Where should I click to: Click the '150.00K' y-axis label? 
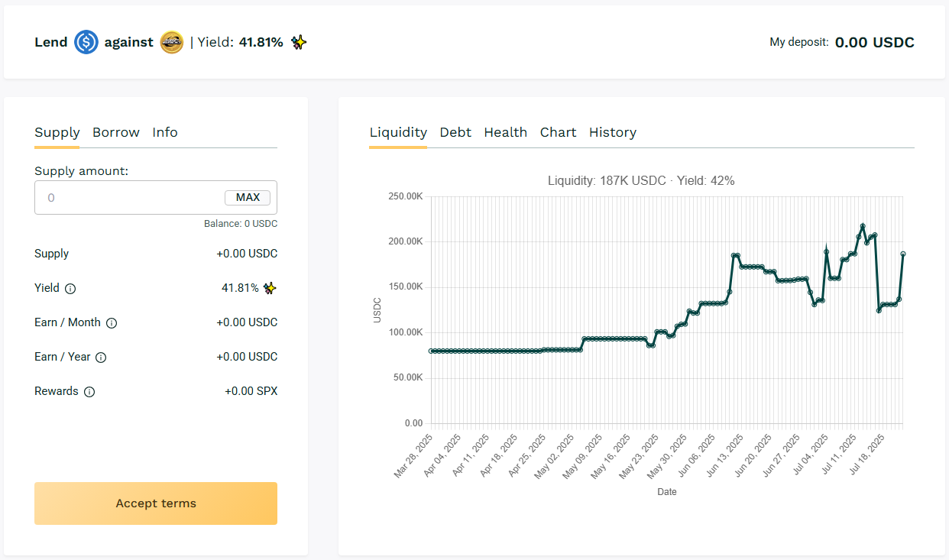click(x=406, y=287)
